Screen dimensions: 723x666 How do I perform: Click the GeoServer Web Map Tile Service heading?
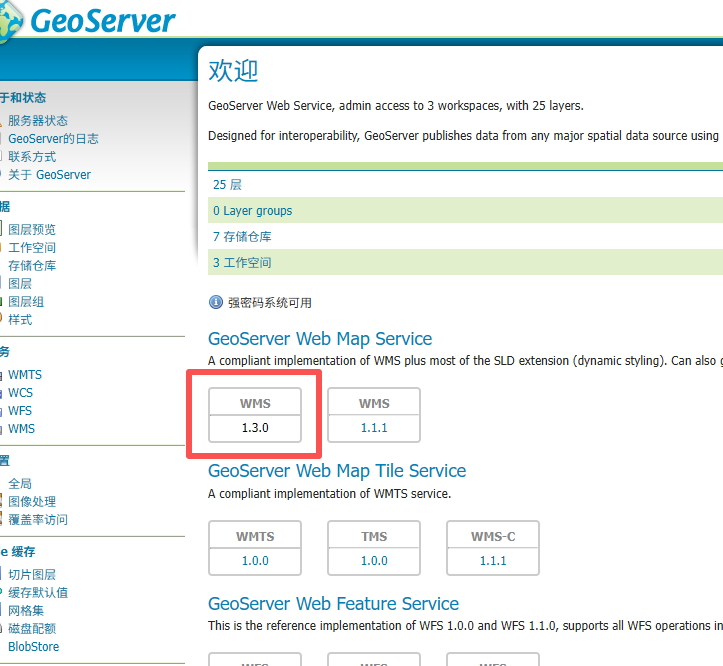337,471
